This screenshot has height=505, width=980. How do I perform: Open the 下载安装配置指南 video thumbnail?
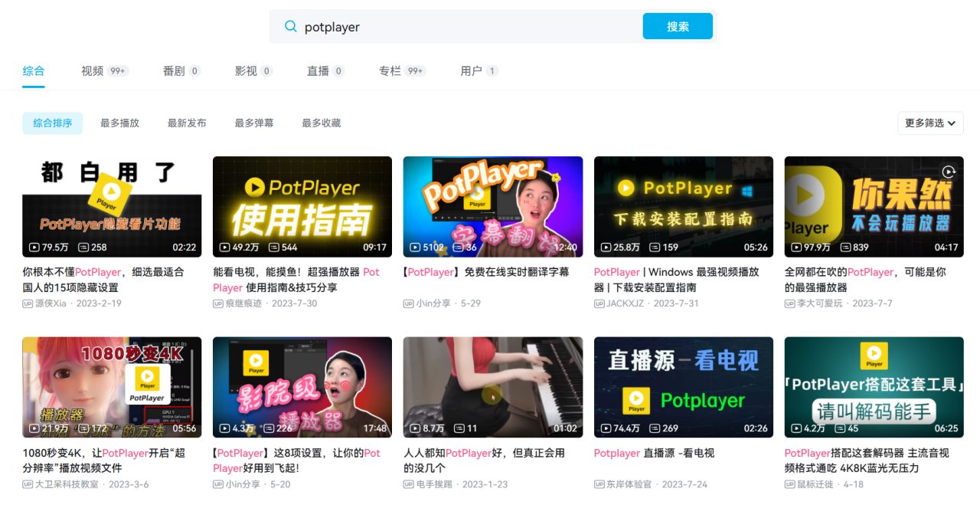(x=684, y=207)
